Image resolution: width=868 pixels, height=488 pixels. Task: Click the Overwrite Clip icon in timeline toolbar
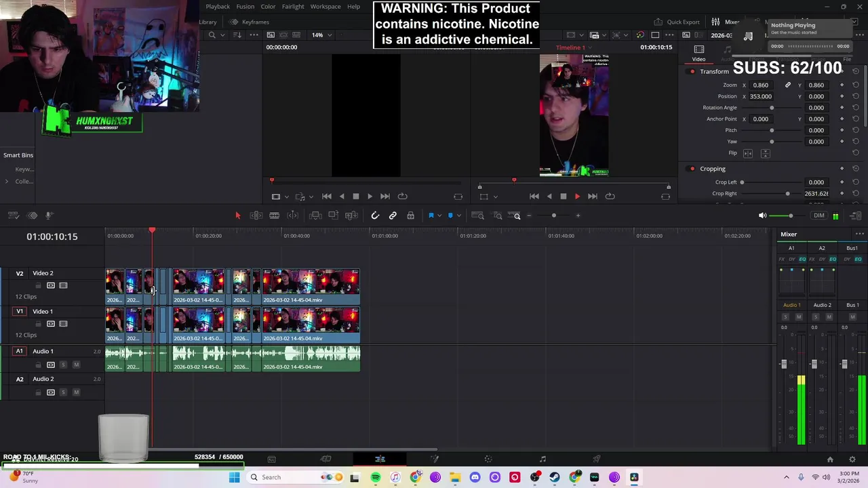[x=333, y=216]
